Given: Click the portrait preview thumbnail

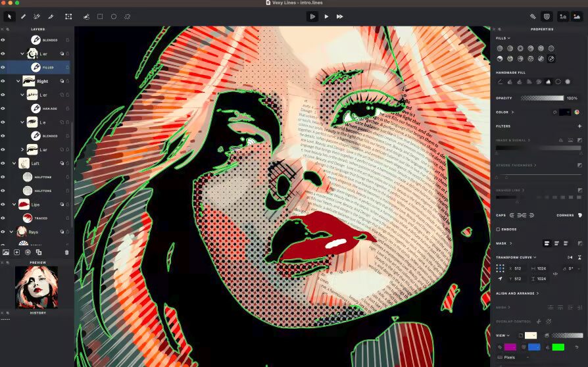Looking at the screenshot, I should coord(36,287).
